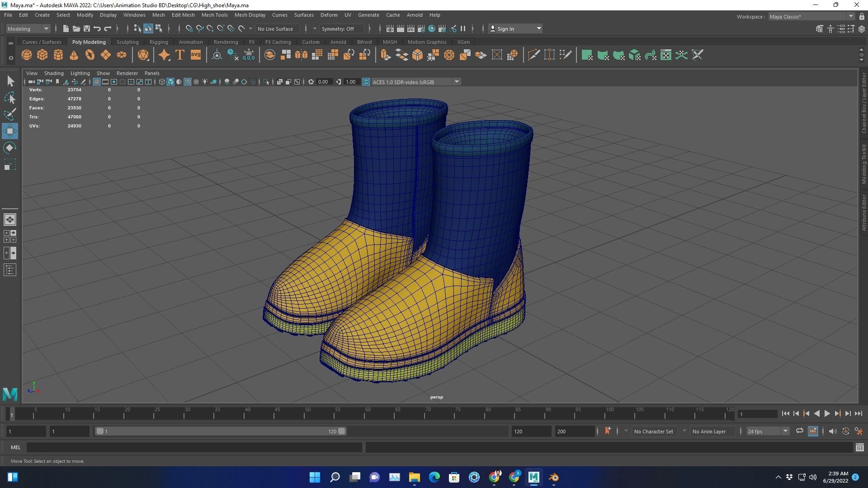Open the Script Editor icon
The width and height of the screenshot is (868, 488).
(x=859, y=447)
